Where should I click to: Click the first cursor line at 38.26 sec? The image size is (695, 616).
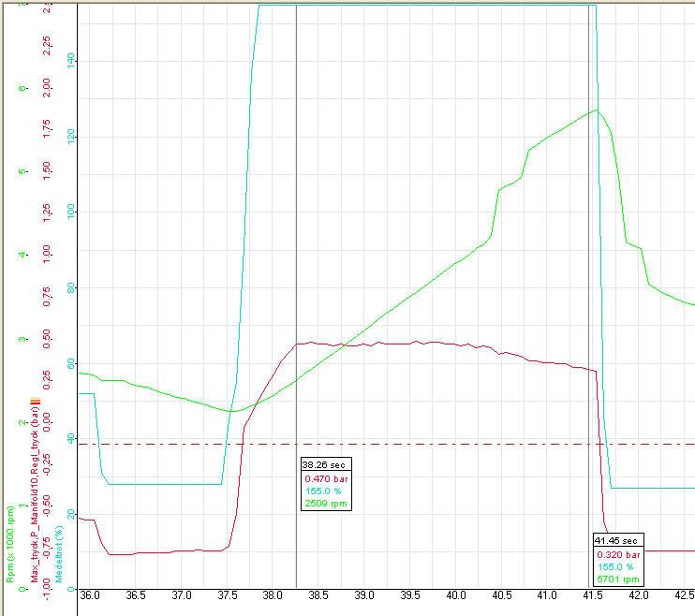point(296,187)
